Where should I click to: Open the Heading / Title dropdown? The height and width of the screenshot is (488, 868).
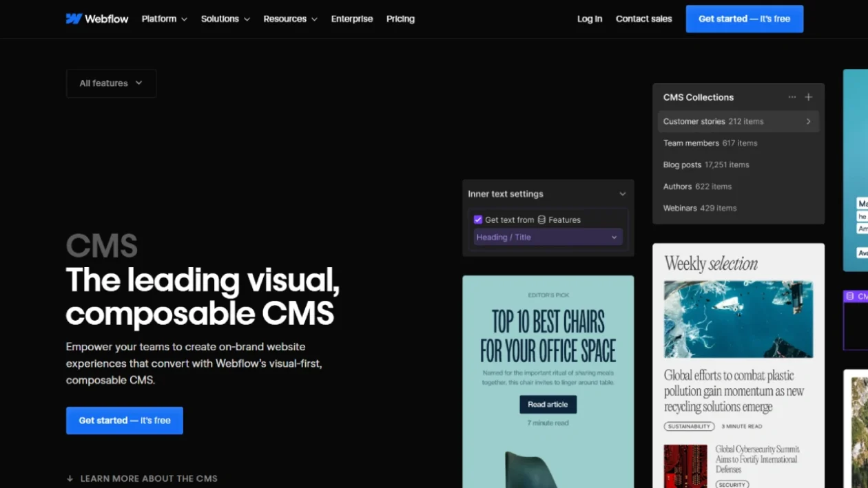548,237
